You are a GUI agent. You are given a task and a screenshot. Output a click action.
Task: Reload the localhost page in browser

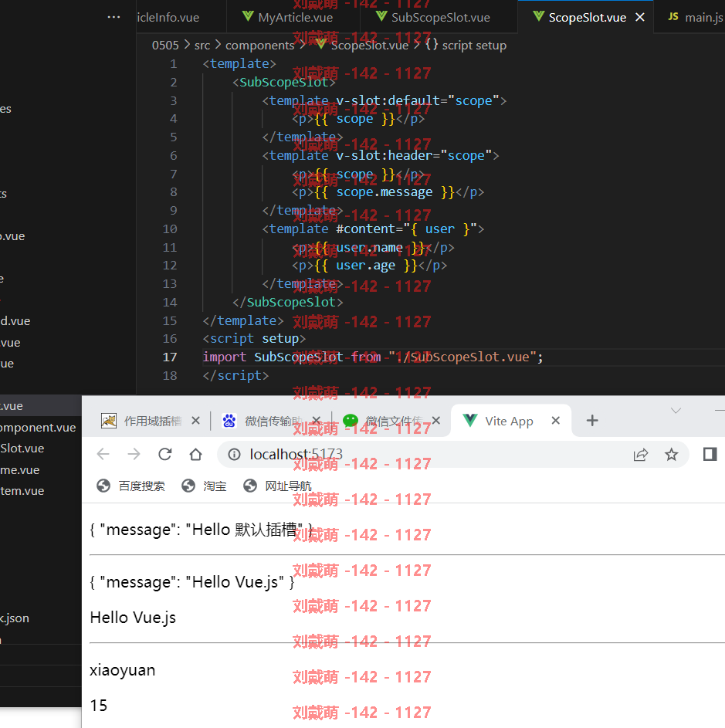point(165,454)
